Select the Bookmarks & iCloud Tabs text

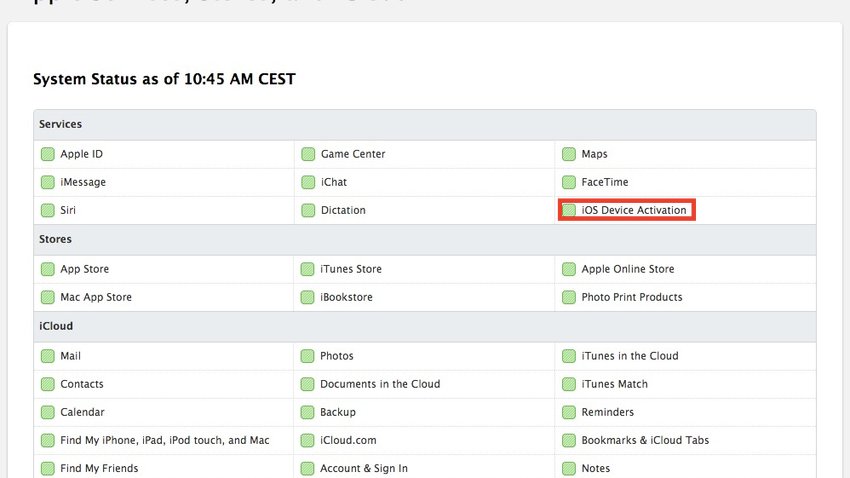coord(645,441)
